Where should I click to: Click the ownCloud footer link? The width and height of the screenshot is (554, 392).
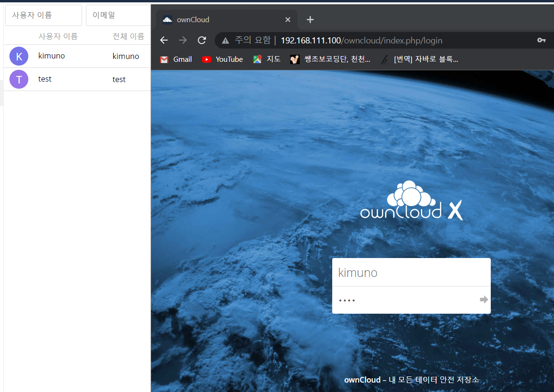tap(362, 380)
